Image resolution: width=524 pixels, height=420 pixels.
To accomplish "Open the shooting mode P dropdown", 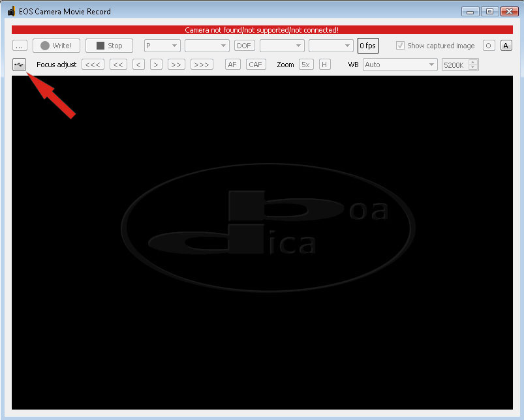I will [x=162, y=46].
